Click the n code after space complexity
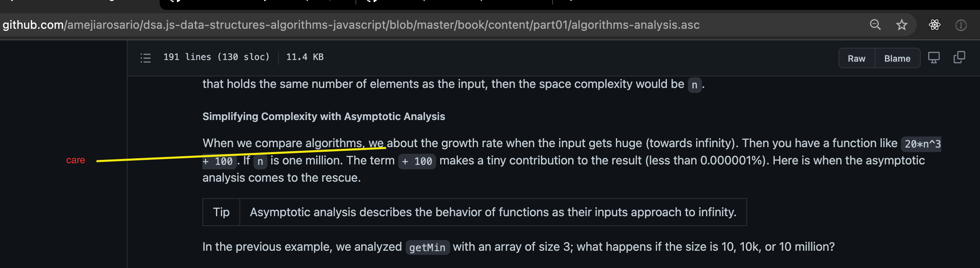 (694, 85)
